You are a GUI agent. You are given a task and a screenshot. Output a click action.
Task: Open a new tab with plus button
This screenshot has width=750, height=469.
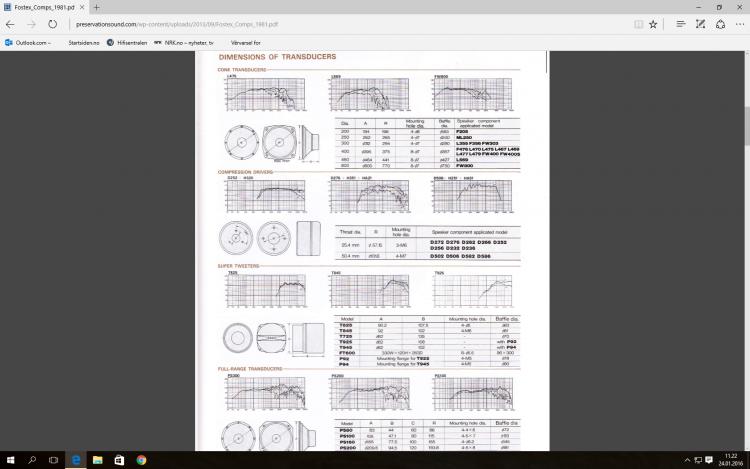[x=97, y=7]
